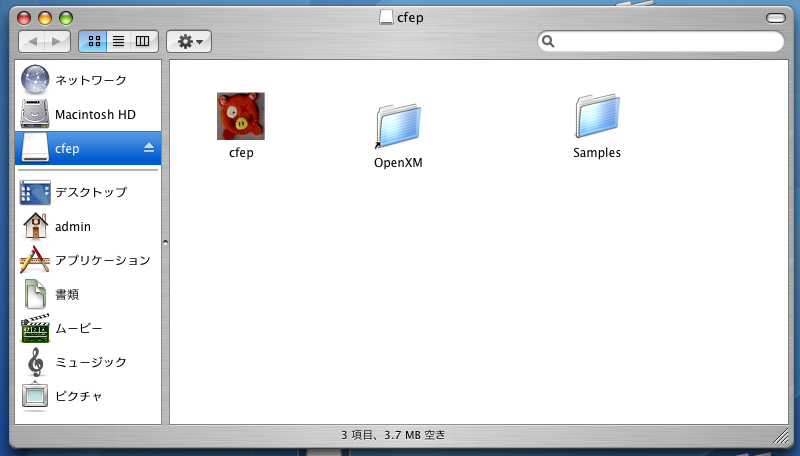Click the cfep title bar proxy icon
Screen dimensions: 800x456
[386, 17]
